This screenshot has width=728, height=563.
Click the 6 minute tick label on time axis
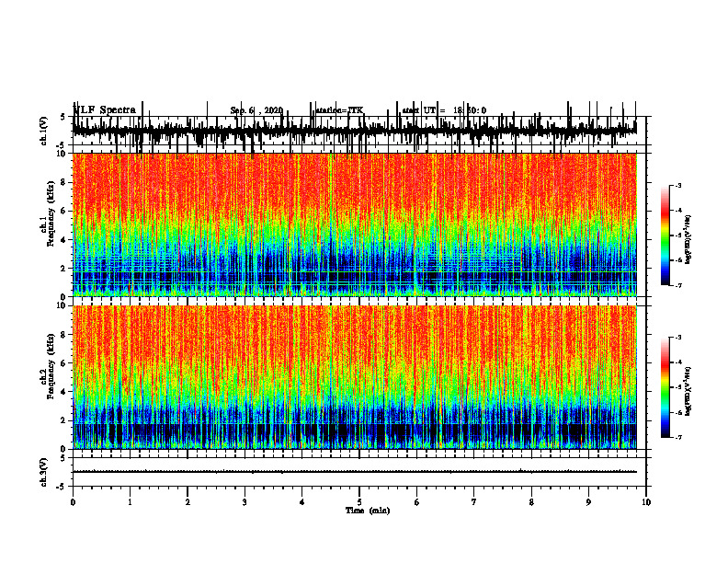pyautogui.click(x=416, y=502)
